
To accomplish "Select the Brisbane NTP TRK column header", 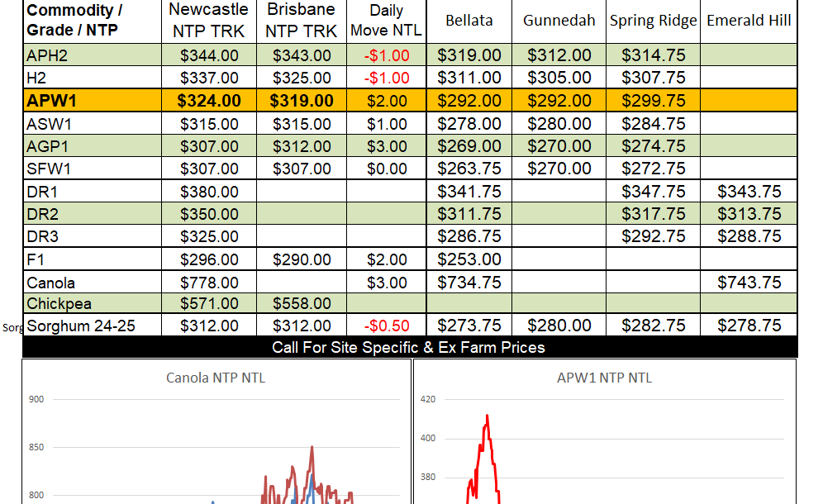I will [x=302, y=21].
